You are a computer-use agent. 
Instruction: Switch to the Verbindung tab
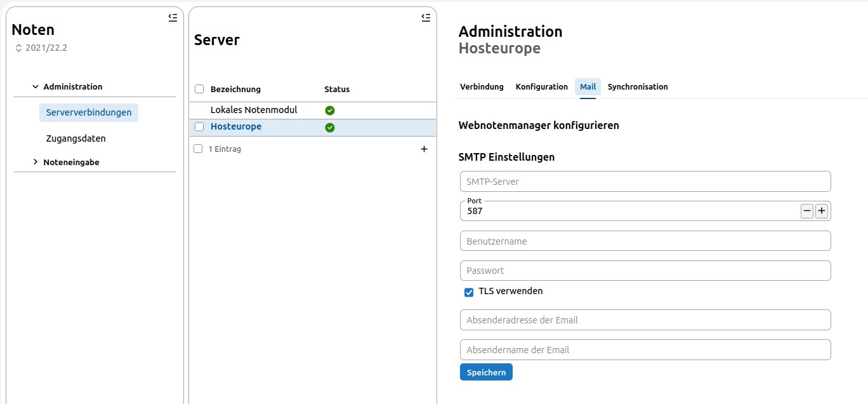click(x=482, y=87)
